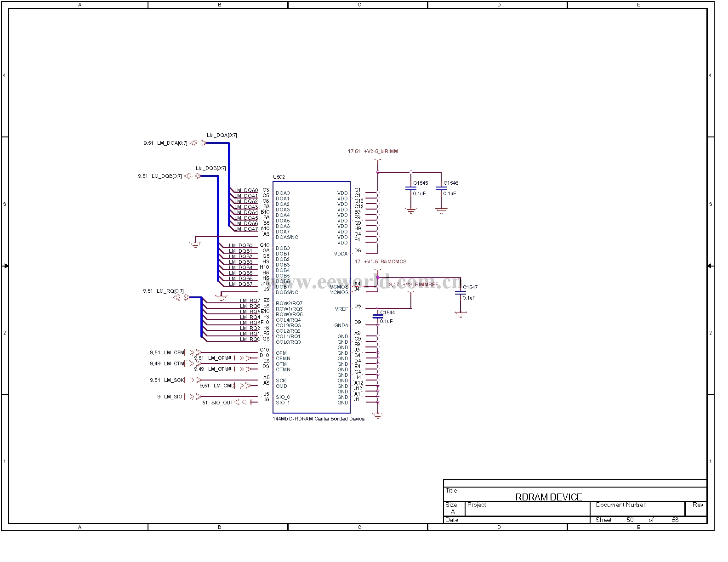Click ground symbol on DQA8/NC pin A3 net

click(x=196, y=244)
